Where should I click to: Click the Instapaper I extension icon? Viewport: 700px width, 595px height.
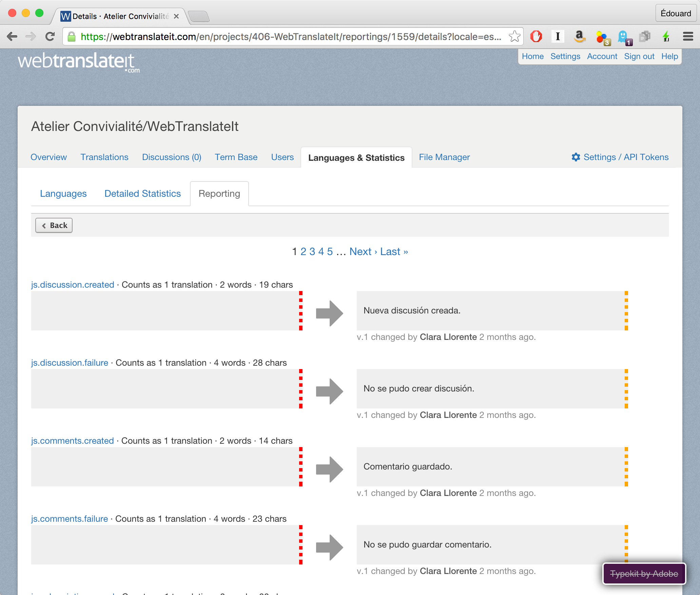point(558,36)
